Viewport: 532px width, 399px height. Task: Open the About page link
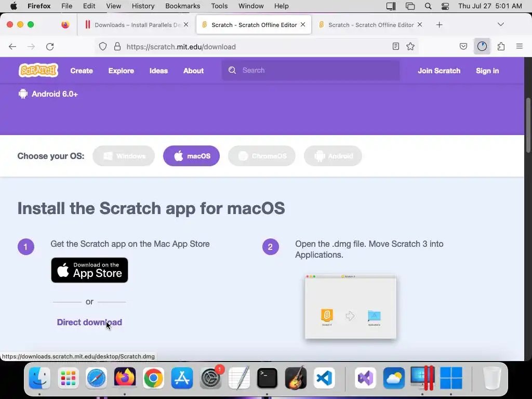[x=193, y=71]
